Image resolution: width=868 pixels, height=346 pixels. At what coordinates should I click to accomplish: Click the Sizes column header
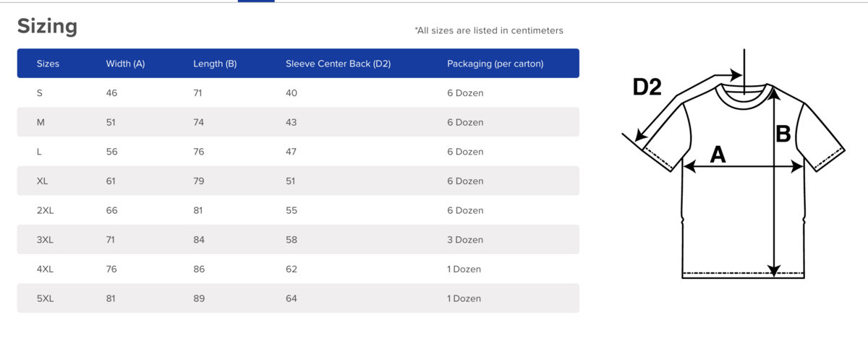pos(48,64)
